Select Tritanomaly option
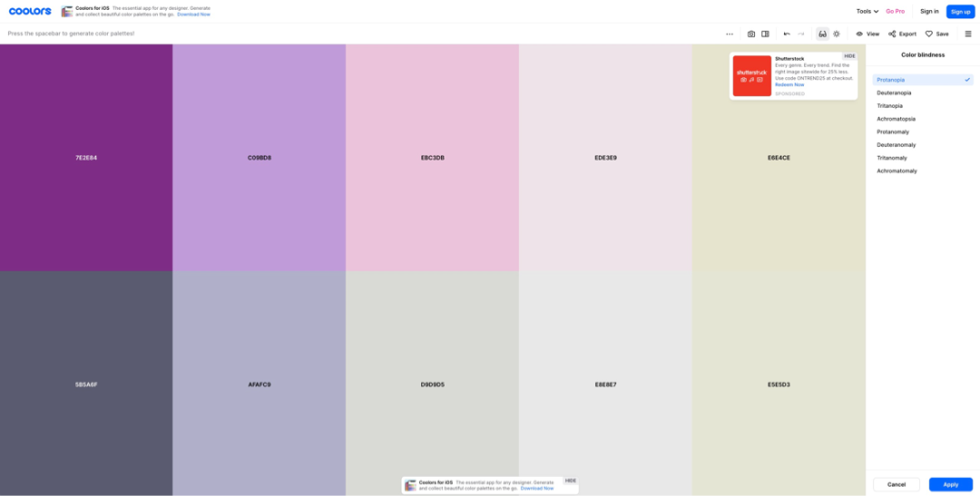980x496 pixels. tap(923, 158)
